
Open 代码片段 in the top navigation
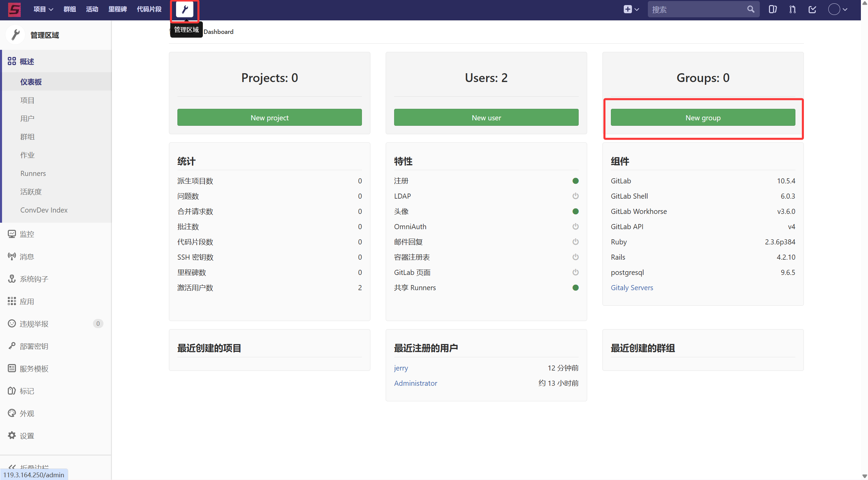tap(149, 9)
